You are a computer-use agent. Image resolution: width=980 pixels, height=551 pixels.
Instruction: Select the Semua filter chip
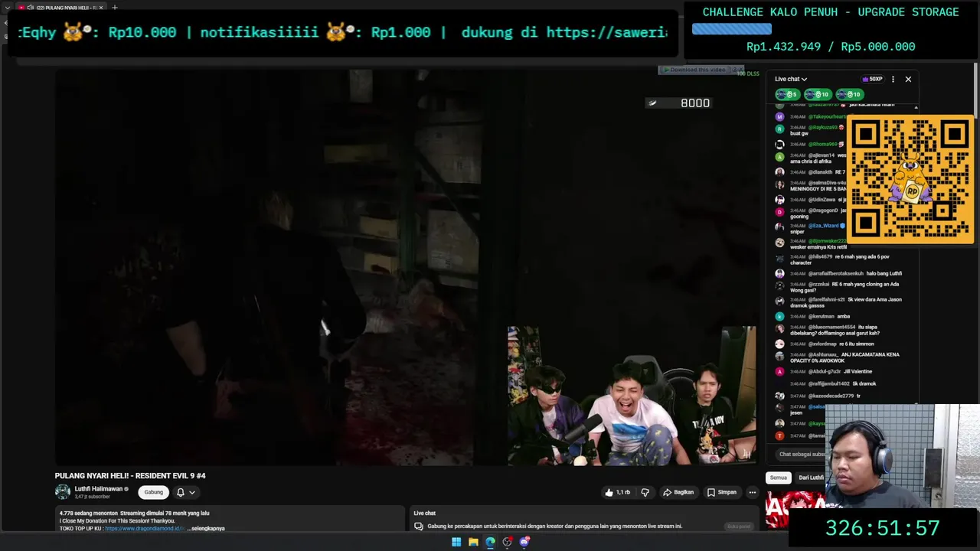click(778, 478)
